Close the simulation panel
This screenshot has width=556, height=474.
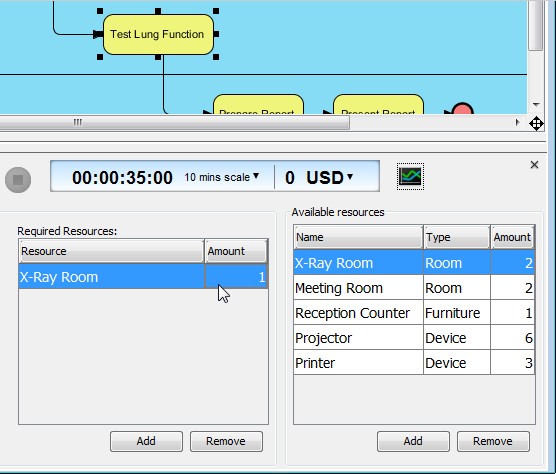(534, 164)
